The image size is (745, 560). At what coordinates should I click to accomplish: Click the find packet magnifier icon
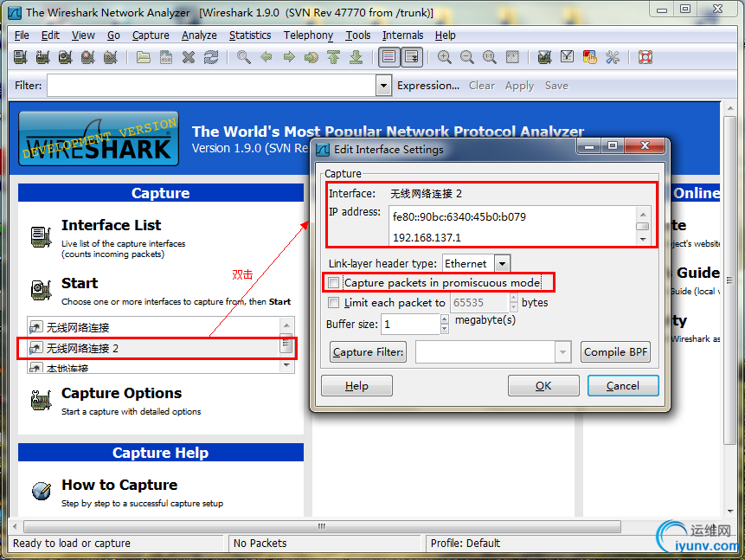click(x=244, y=57)
